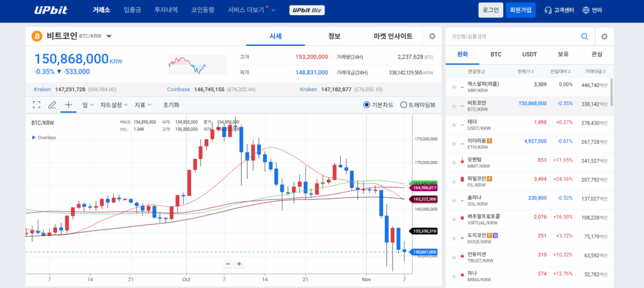644x288 pixels.
Task: Select the 인튜이션 TRUST/KRW row
Action: click(x=528, y=258)
